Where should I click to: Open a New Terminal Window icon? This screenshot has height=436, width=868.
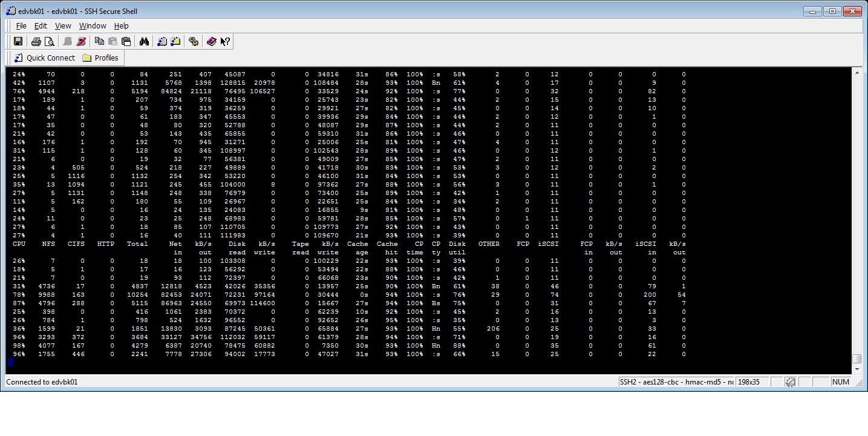coord(162,42)
